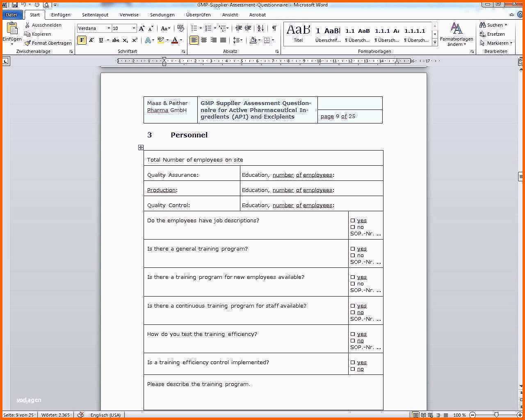The width and height of the screenshot is (525, 420).
Task: Apply the red font color swatch
Action: 175,40
